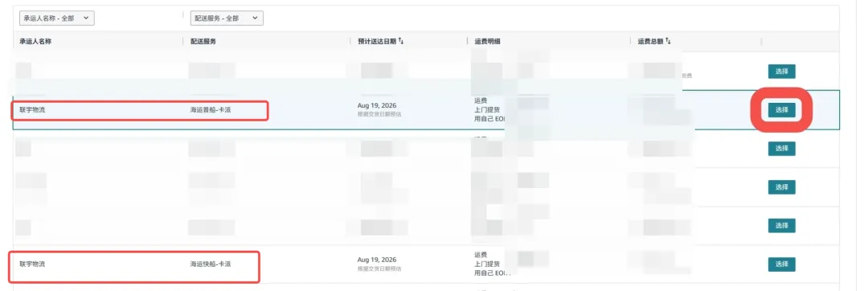Open the 承运人名称 - 全部 filter dropdown

[57, 18]
